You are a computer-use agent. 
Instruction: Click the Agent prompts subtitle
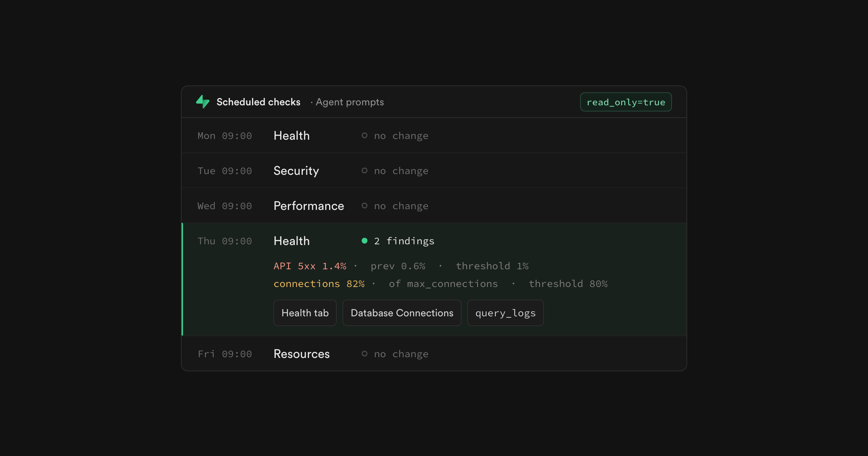[x=349, y=102]
